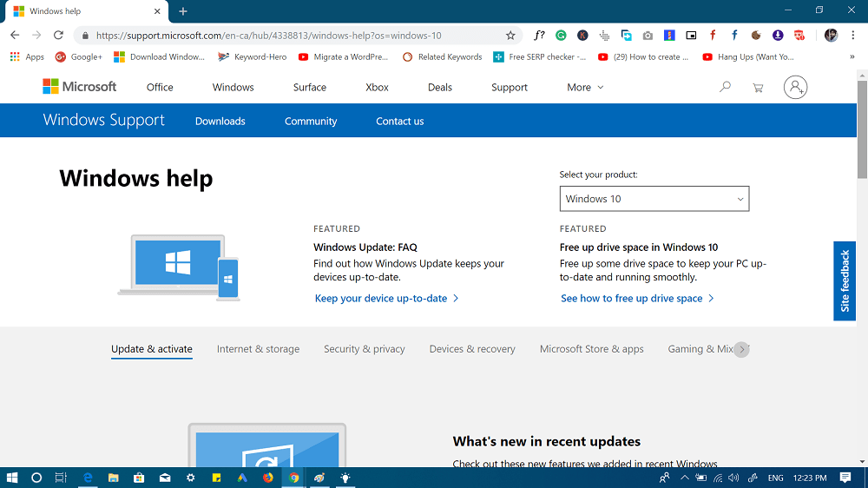Viewport: 868px width, 488px height.
Task: Click the 12:23 PM clock
Action: tap(810, 478)
